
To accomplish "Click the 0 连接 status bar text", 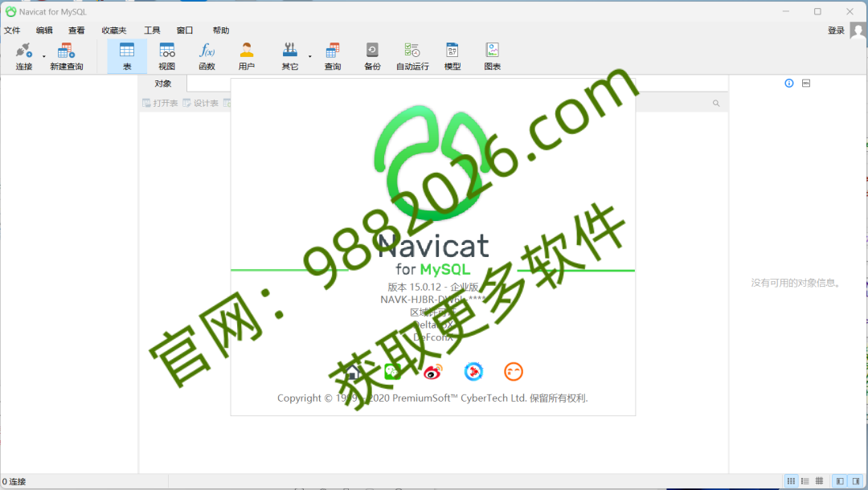I will point(14,482).
